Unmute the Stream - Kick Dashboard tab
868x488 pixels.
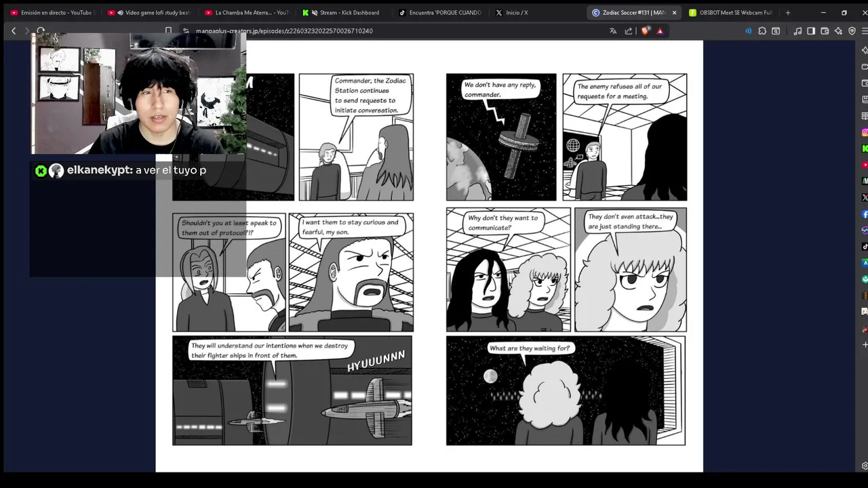pos(315,12)
